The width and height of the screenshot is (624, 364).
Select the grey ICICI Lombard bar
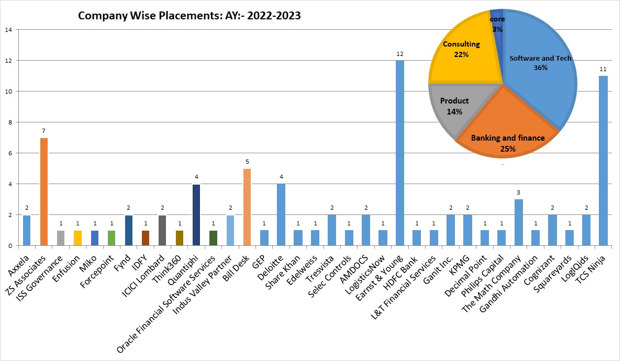162,231
